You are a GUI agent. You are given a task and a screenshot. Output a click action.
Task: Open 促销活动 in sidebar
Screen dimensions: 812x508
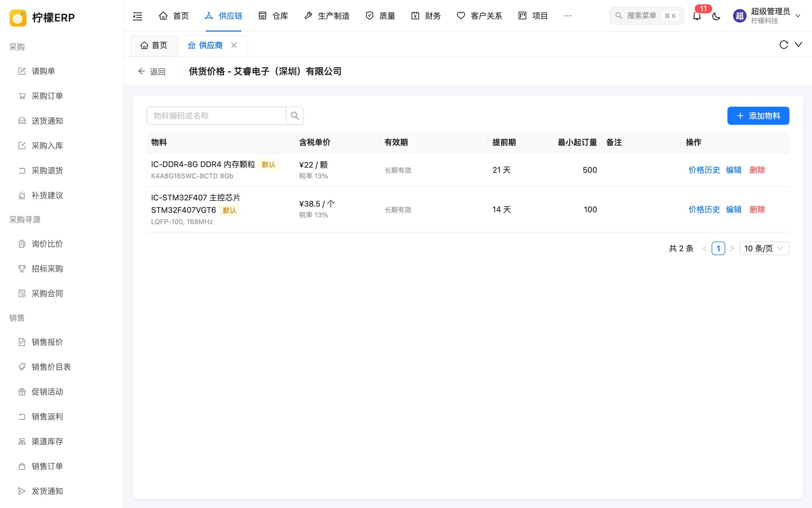(62, 392)
